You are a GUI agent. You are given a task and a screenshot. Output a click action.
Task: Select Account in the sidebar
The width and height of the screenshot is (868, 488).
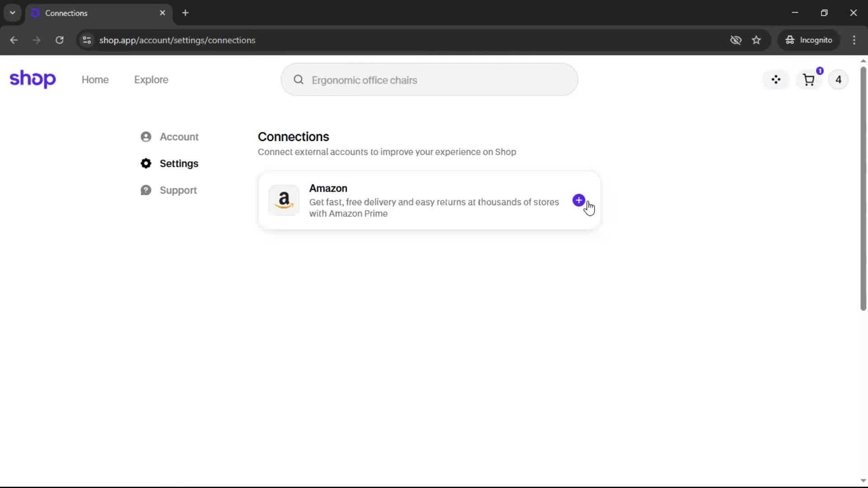click(179, 137)
